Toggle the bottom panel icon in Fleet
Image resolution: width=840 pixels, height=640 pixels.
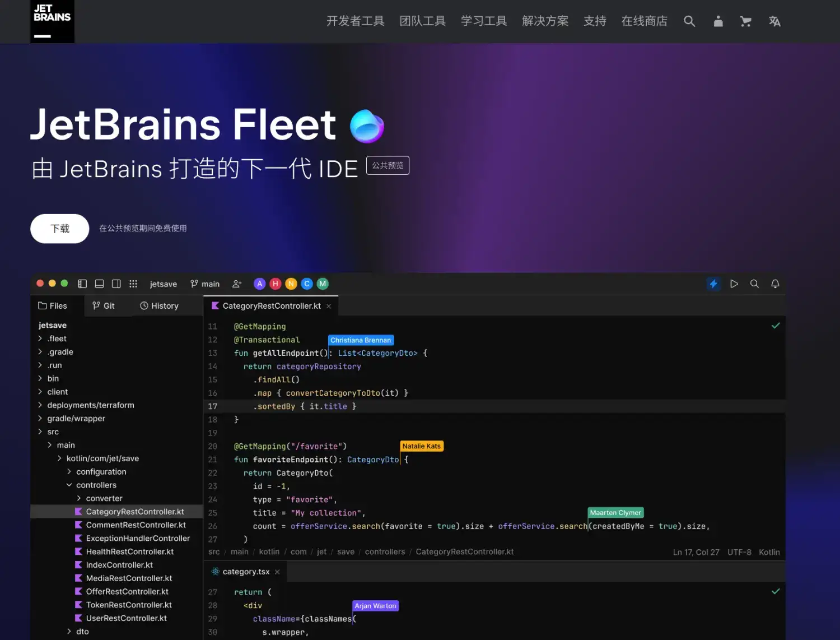[99, 284]
